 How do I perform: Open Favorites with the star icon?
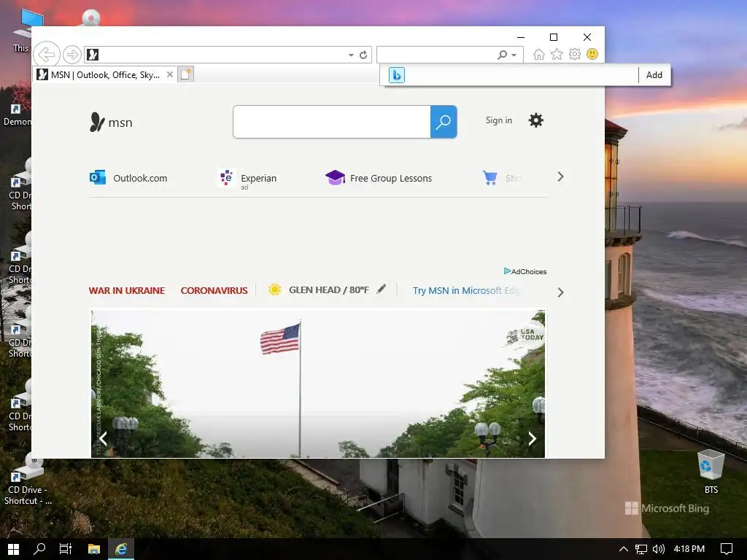tap(557, 54)
